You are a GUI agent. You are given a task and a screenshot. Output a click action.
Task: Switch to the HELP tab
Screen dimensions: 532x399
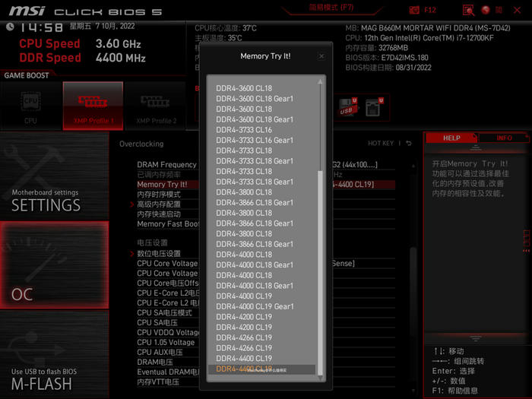451,138
